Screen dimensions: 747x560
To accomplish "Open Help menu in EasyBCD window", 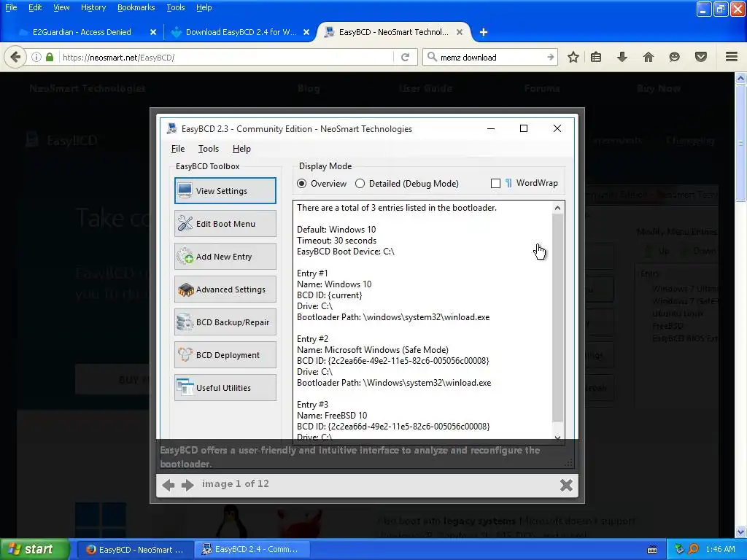I will 241,149.
